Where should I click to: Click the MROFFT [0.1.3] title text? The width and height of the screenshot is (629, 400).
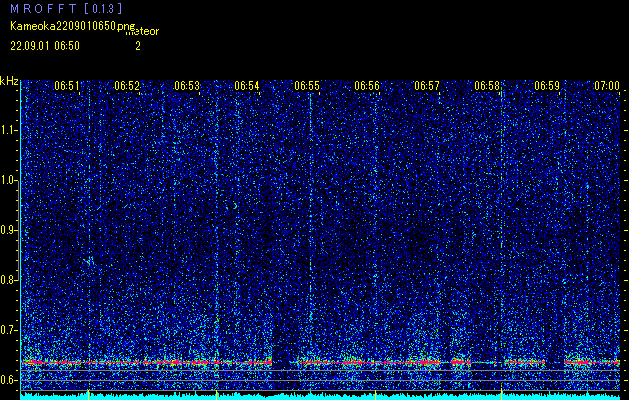pos(67,9)
